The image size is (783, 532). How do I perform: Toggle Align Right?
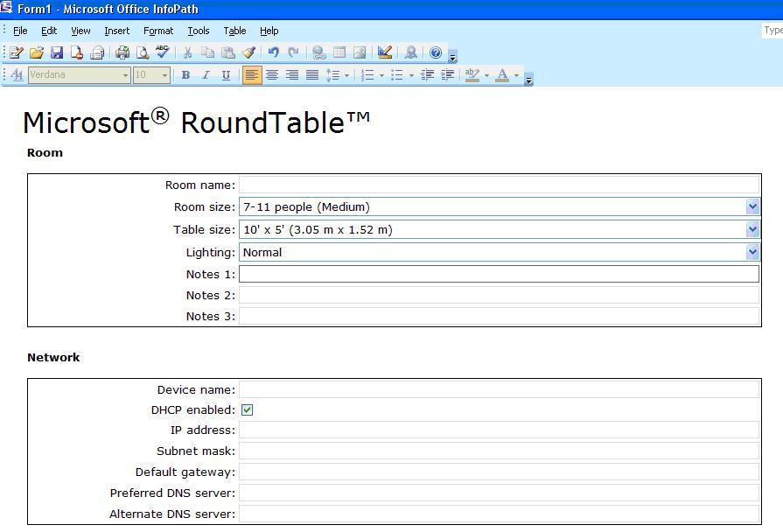pyautogui.click(x=292, y=75)
